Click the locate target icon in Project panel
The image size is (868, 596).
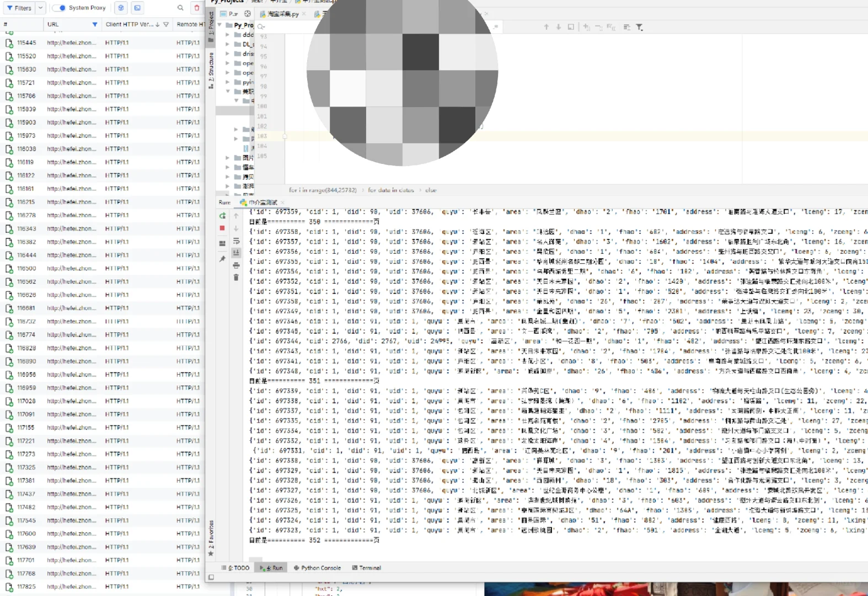point(248,14)
